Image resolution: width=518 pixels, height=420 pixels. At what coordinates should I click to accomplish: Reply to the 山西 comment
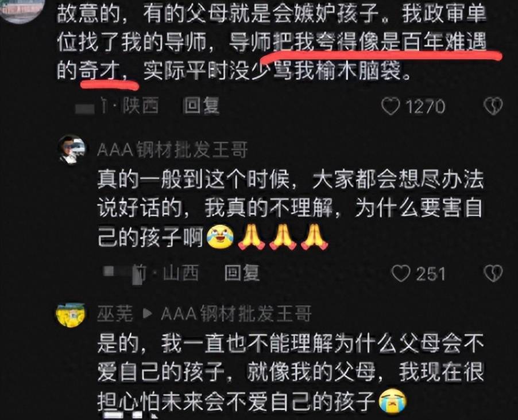[x=242, y=273]
